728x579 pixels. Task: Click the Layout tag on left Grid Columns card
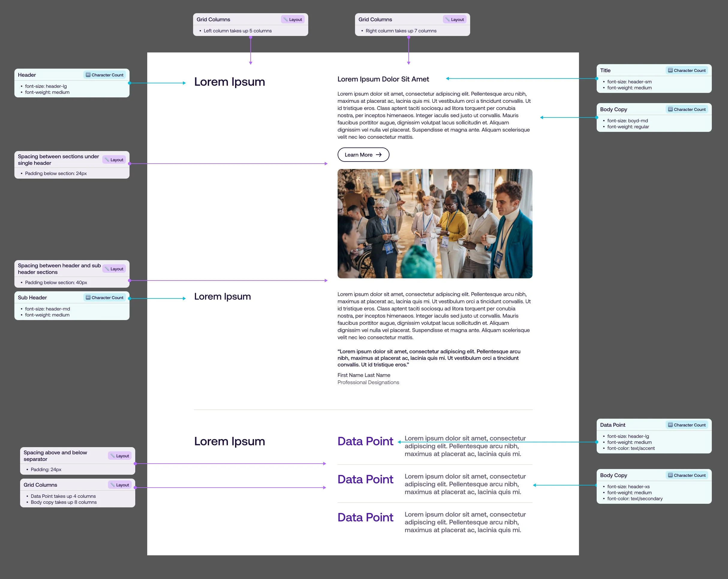tap(292, 19)
